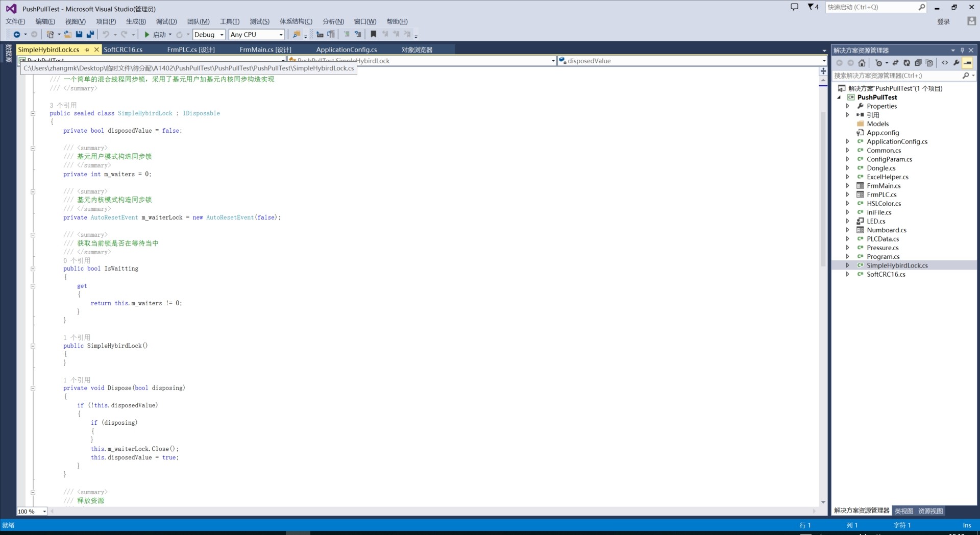
Task: Click the account avatar icon near 登录
Action: (971, 21)
